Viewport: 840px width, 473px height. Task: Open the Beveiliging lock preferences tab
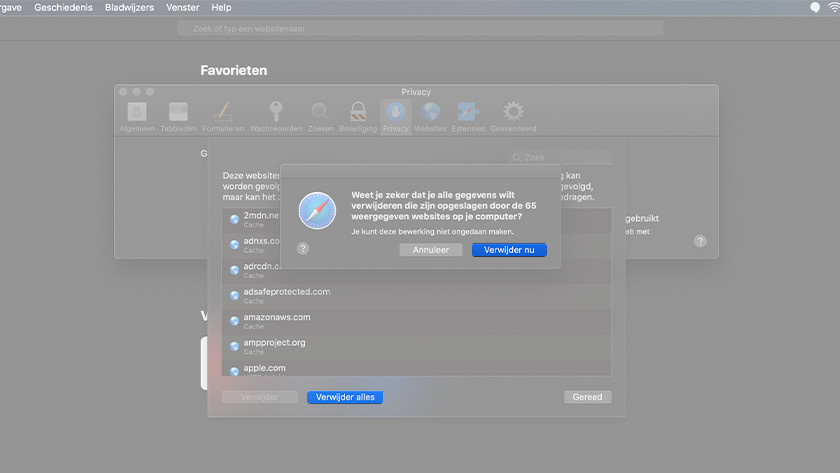click(358, 117)
